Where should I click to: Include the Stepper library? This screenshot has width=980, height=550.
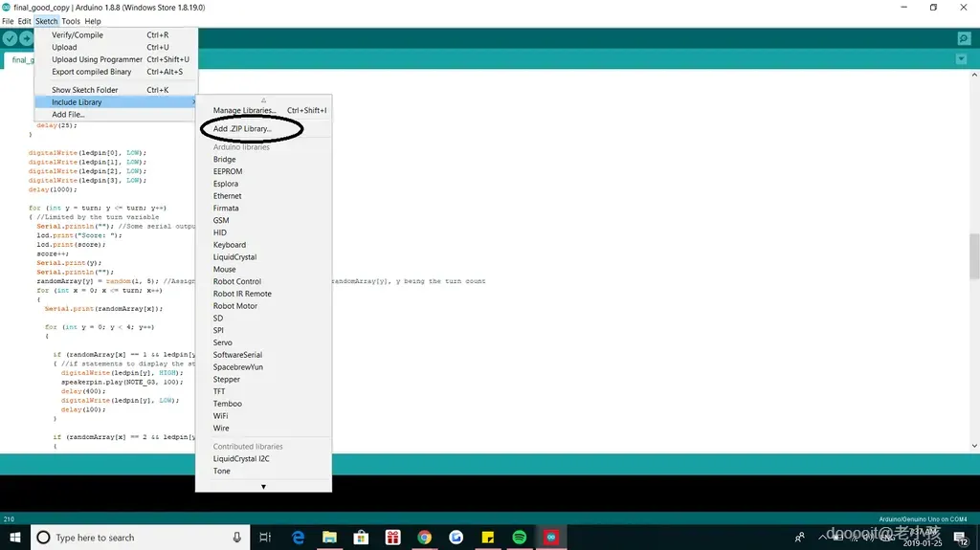(x=263, y=380)
